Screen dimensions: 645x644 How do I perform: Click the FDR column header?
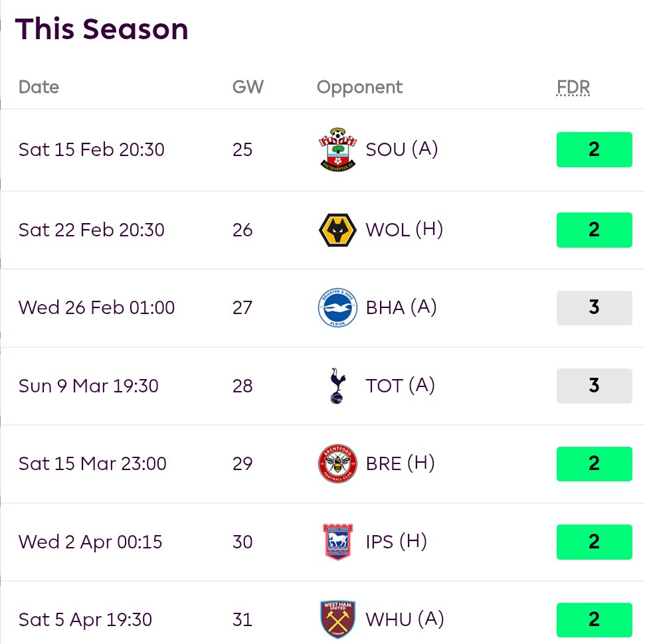pyautogui.click(x=573, y=87)
